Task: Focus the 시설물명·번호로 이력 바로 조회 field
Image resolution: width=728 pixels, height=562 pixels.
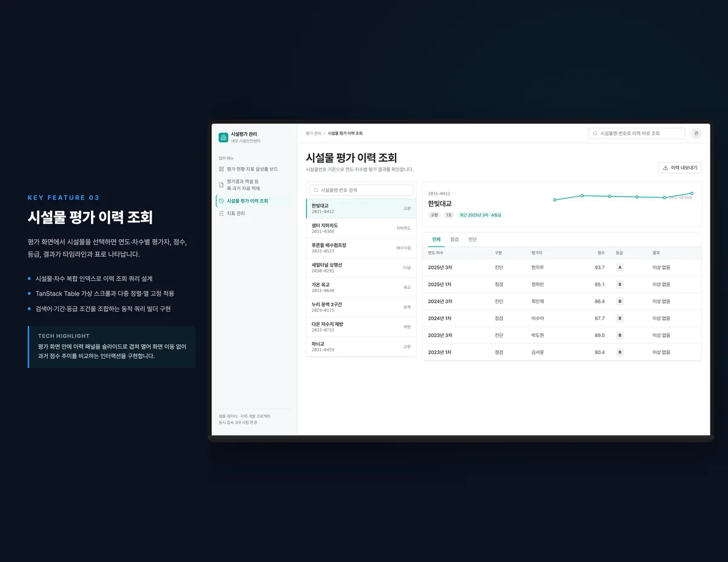Action: pyautogui.click(x=636, y=134)
